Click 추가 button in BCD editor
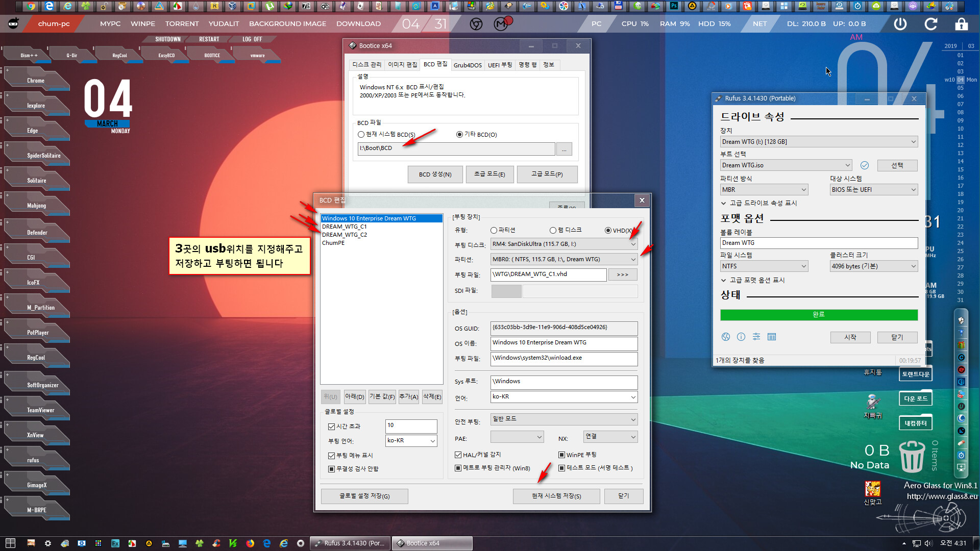Screen dimensions: 980x551 point(408,396)
